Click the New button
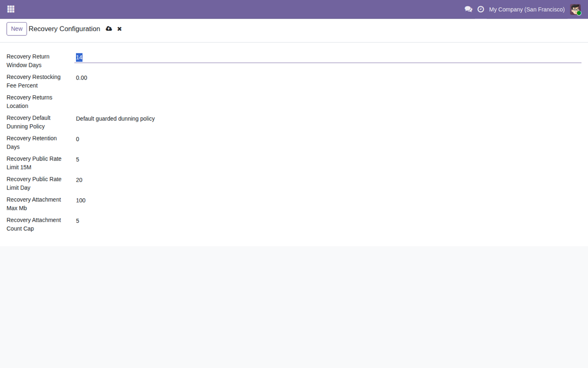The image size is (588, 368). point(17,29)
